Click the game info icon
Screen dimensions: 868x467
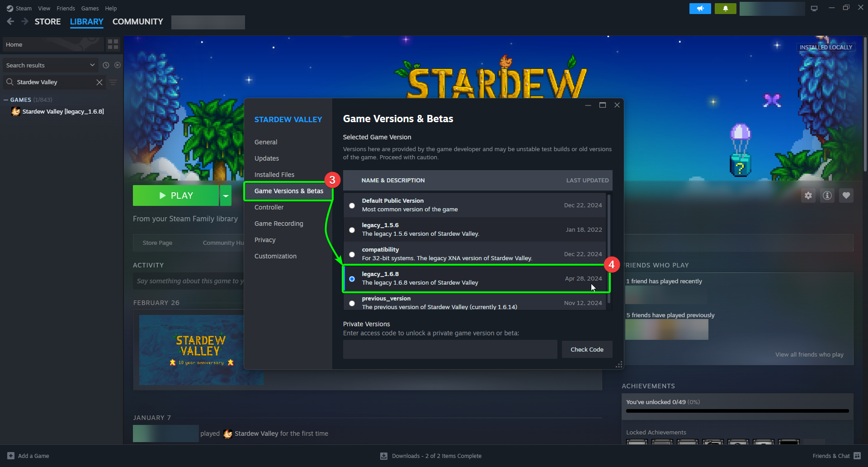click(827, 195)
